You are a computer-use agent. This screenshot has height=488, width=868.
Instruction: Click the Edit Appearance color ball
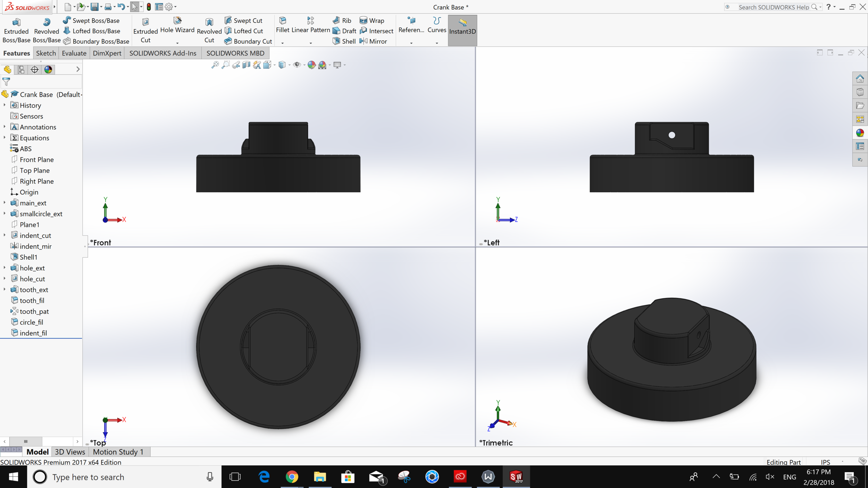pyautogui.click(x=311, y=65)
